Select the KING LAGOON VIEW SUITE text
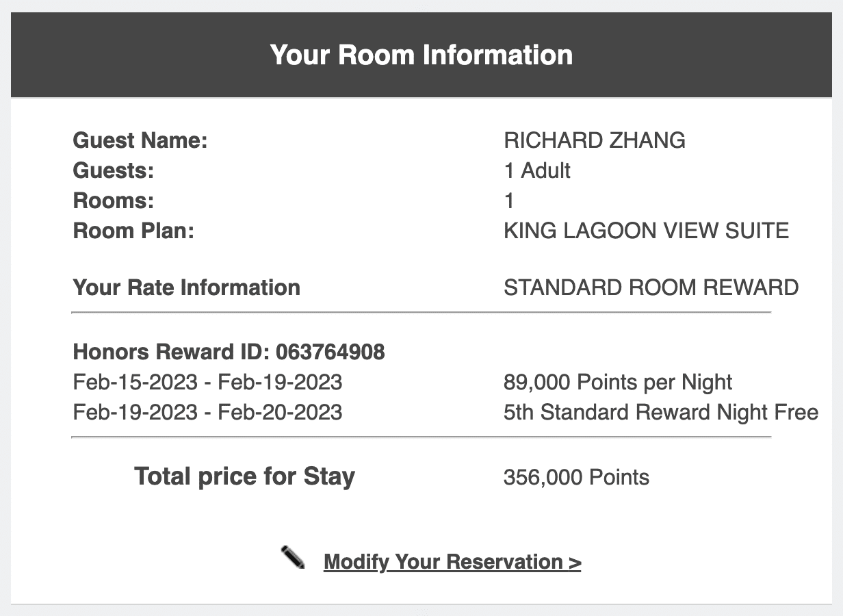 point(646,231)
